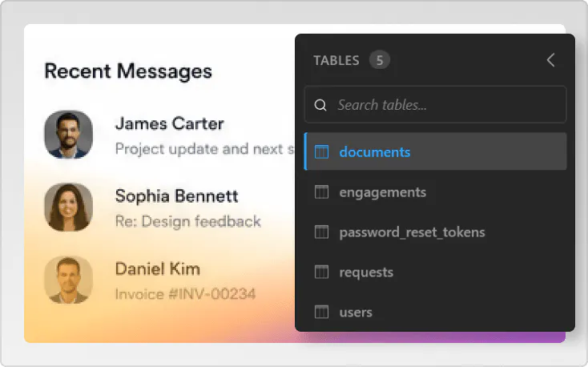Open the James Carter message
The width and height of the screenshot is (588, 367).
pos(170,135)
